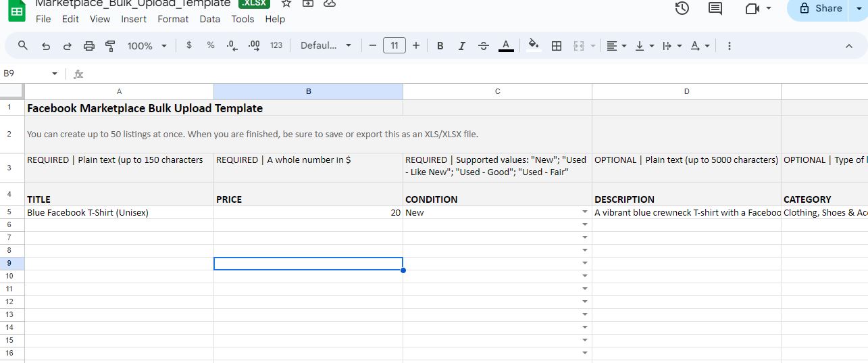Open the Google Sheets home icon
The width and height of the screenshot is (868, 363).
pyautogui.click(x=17, y=10)
